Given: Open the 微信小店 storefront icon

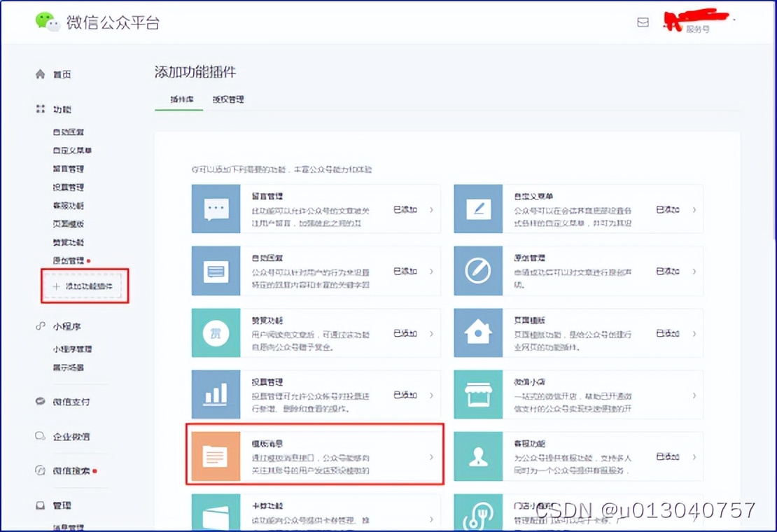Looking at the screenshot, I should pyautogui.click(x=479, y=395).
